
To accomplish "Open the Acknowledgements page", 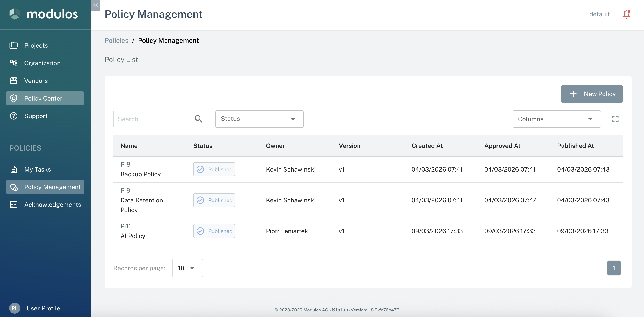I will [x=52, y=204].
